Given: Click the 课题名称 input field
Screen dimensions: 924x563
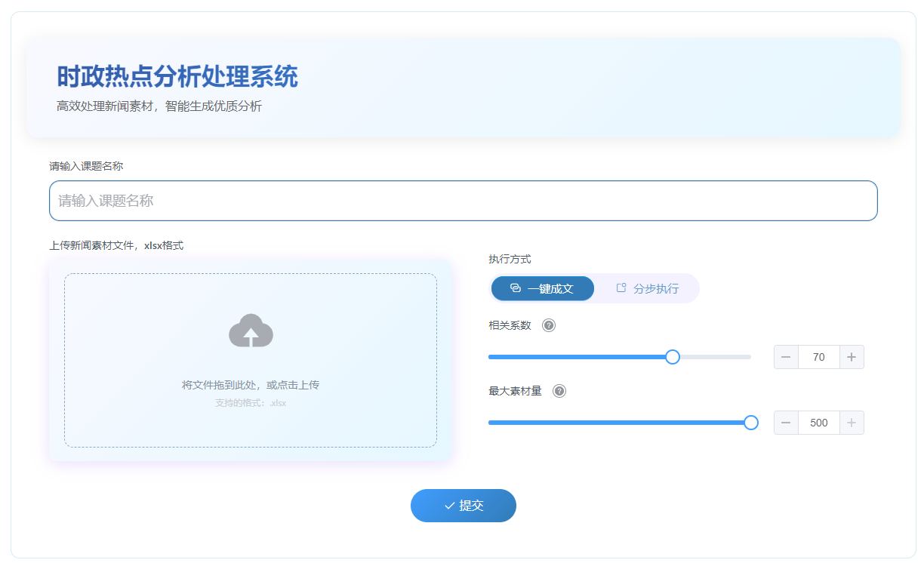Looking at the screenshot, I should 463,201.
